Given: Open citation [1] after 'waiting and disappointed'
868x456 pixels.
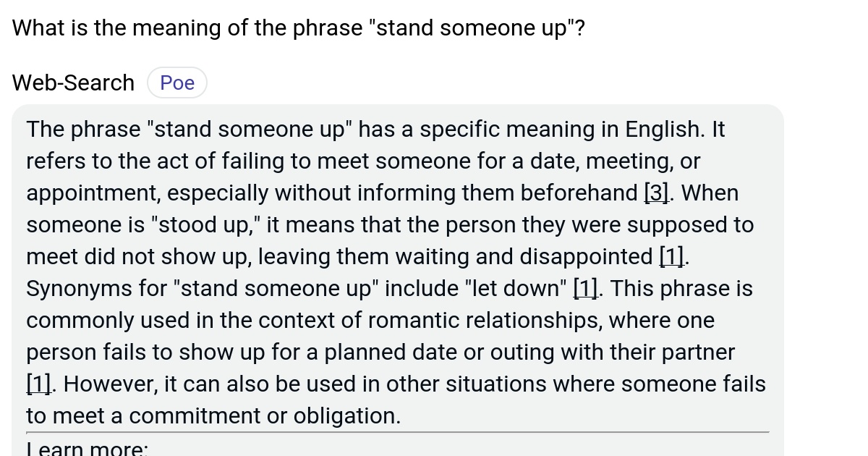Looking at the screenshot, I should 673,257.
